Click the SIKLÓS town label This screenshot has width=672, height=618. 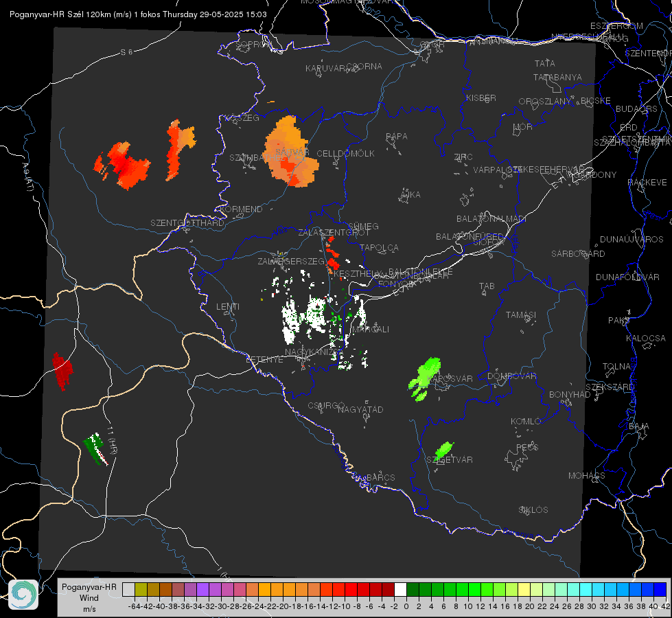click(533, 510)
